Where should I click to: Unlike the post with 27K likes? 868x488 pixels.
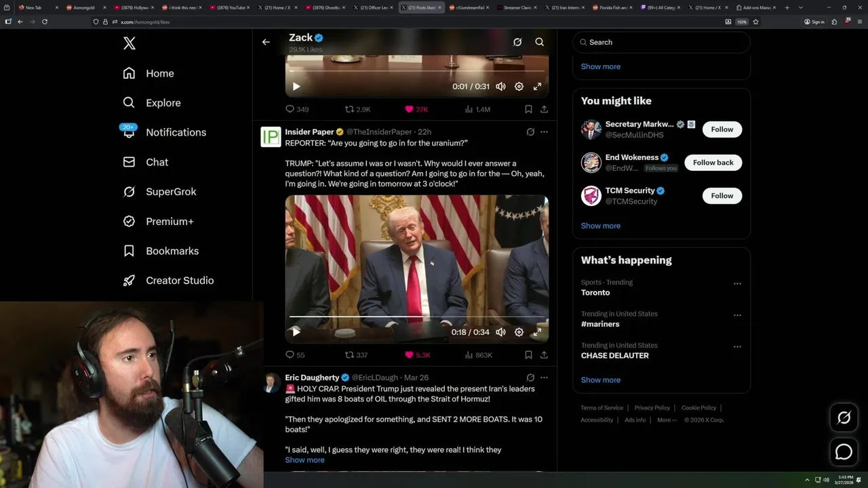[x=416, y=109]
